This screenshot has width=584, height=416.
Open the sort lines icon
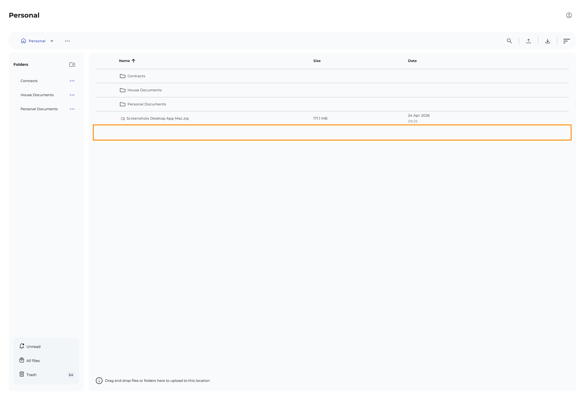click(566, 41)
